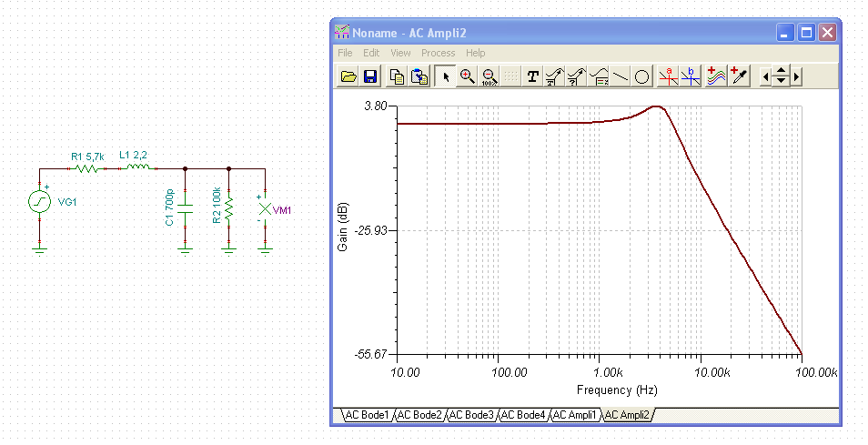The image size is (868, 445).
Task: Click the VM1 label text
Action: (282, 210)
